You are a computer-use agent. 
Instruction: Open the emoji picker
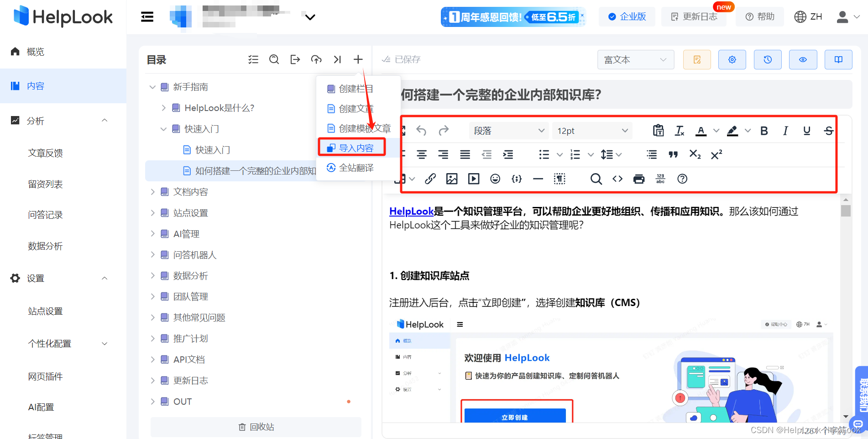[x=495, y=179]
